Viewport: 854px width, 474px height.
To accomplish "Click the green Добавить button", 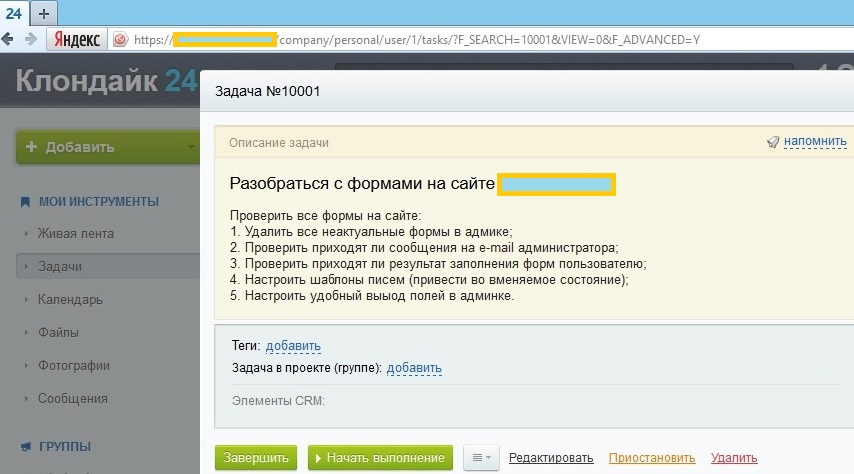I will click(x=108, y=147).
